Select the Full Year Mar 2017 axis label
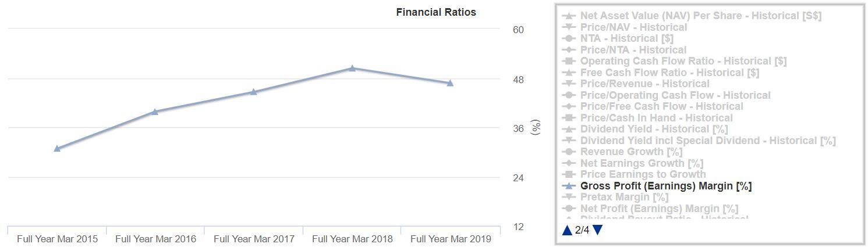The width and height of the screenshot is (868, 251). click(254, 239)
